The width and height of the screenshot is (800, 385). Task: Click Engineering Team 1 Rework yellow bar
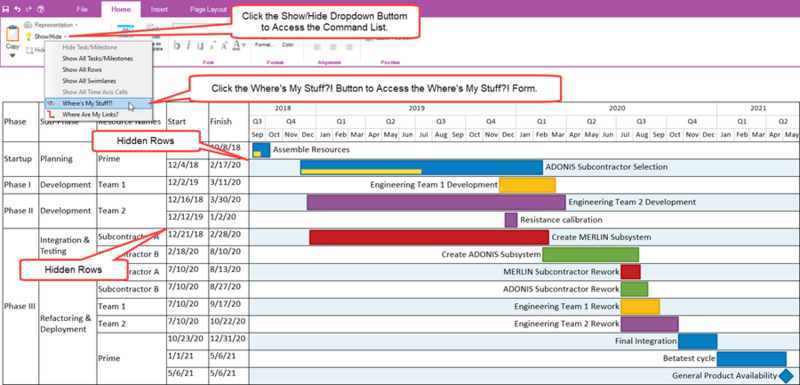(x=640, y=306)
